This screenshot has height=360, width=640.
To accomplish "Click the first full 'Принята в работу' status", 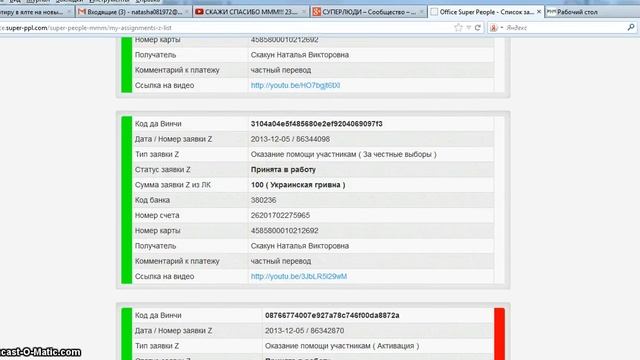I will coord(283,169).
